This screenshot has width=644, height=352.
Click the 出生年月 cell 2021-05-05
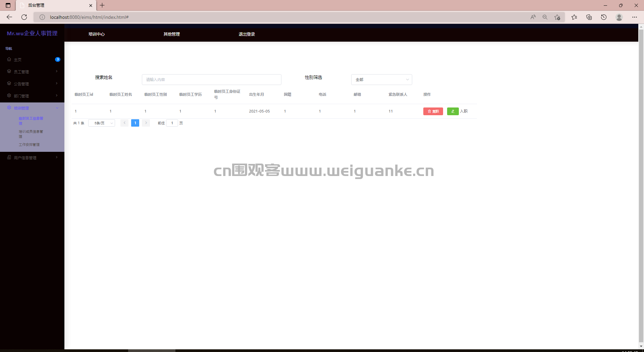259,111
